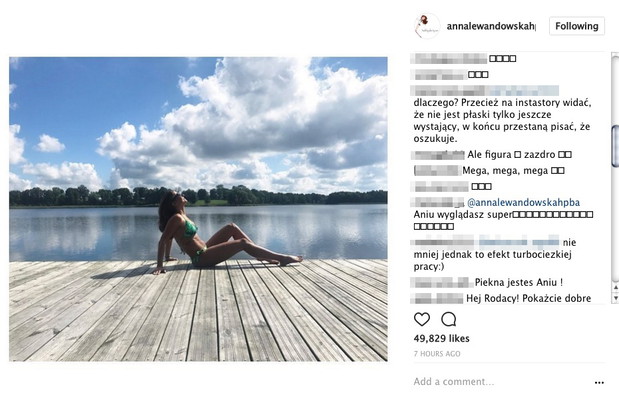Open the @annalewandowskahpba mention in comments
This screenshot has height=399, width=619.
[x=523, y=202]
